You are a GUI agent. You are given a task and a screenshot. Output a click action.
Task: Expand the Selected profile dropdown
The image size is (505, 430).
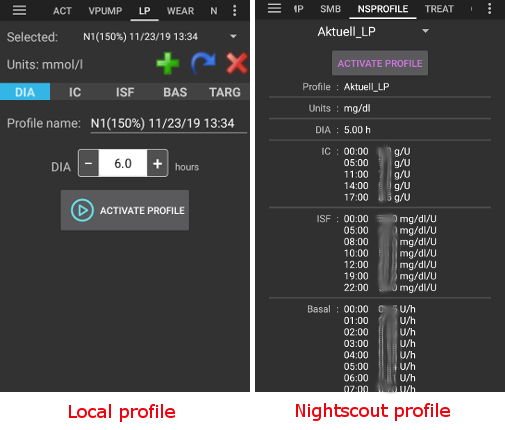(233, 36)
